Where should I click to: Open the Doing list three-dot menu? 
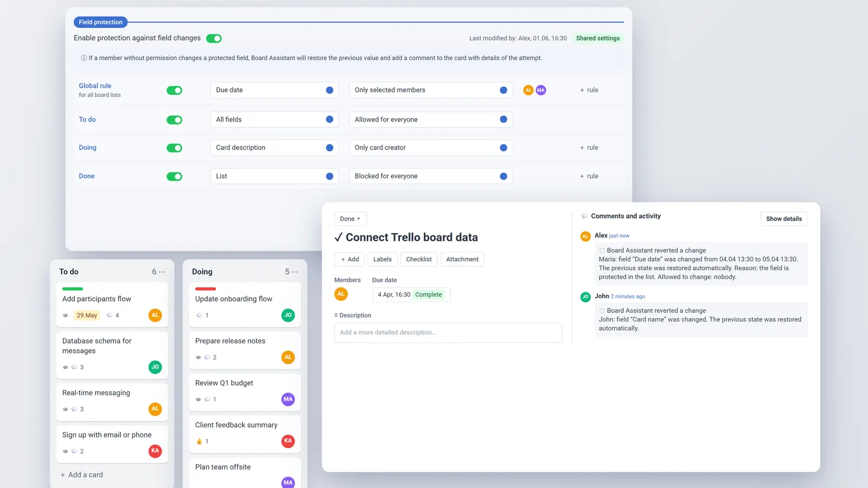click(295, 272)
